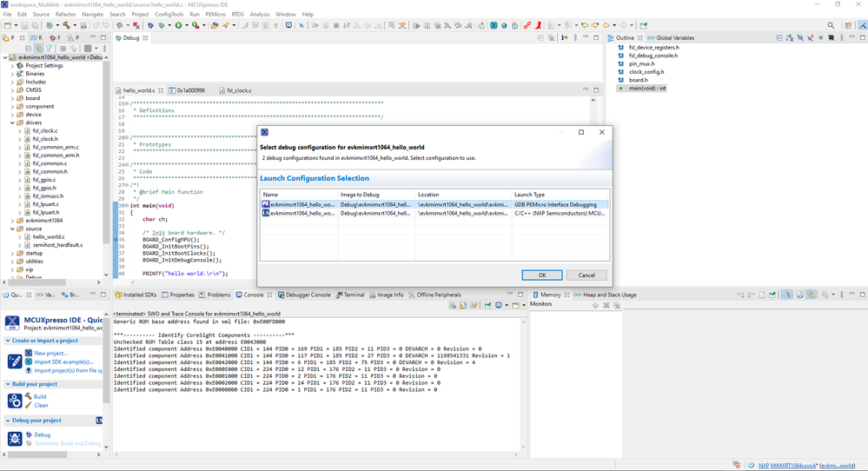Screen dimensions: 868x471
Task: Click Build in the Quickstart panel
Action: click(40, 396)
